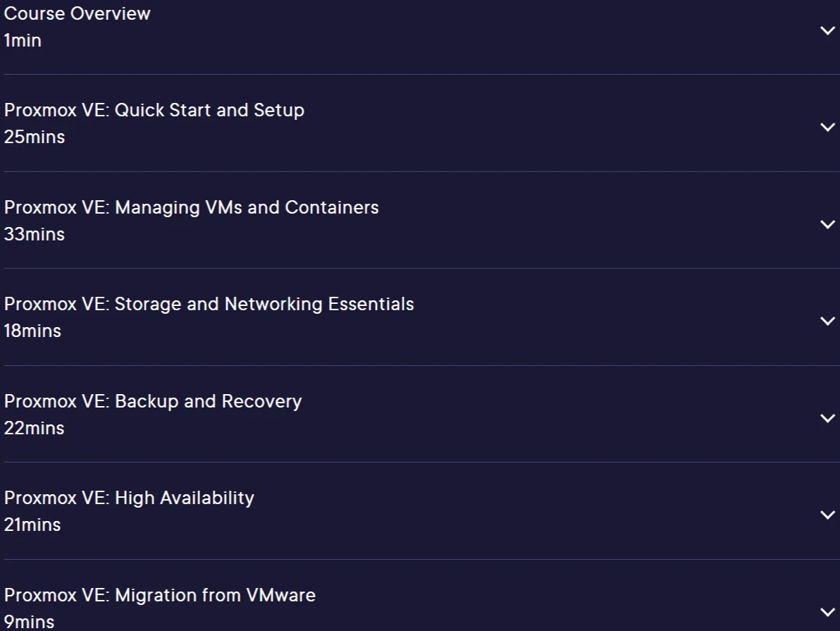Expand Backup and Recovery chevron arrow
This screenshot has height=631, width=840.
(x=828, y=417)
